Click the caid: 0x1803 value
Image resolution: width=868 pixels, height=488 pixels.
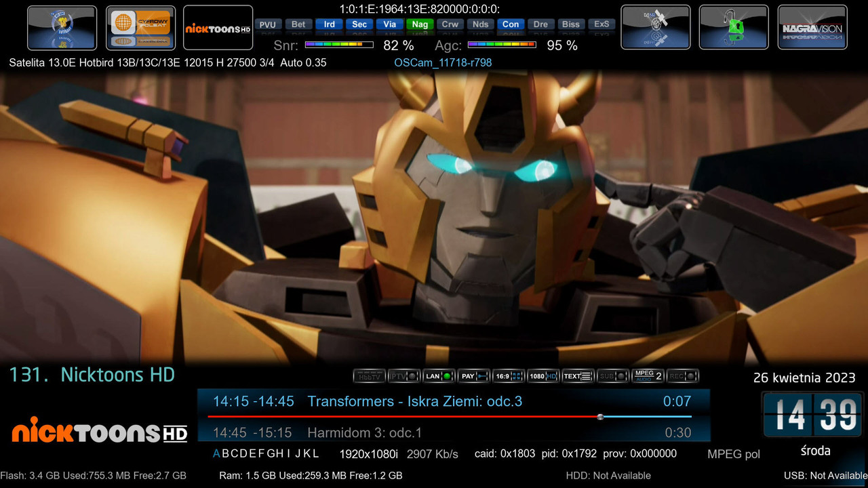tap(505, 454)
